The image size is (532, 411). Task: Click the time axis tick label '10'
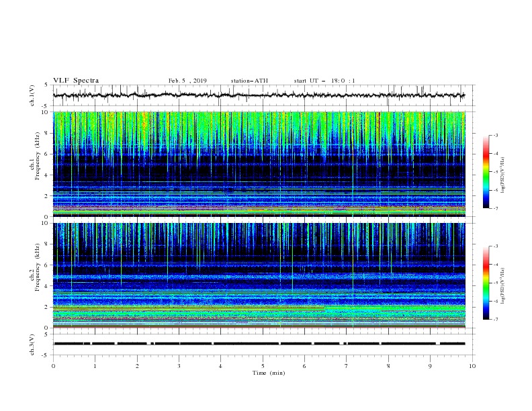pyautogui.click(x=472, y=366)
